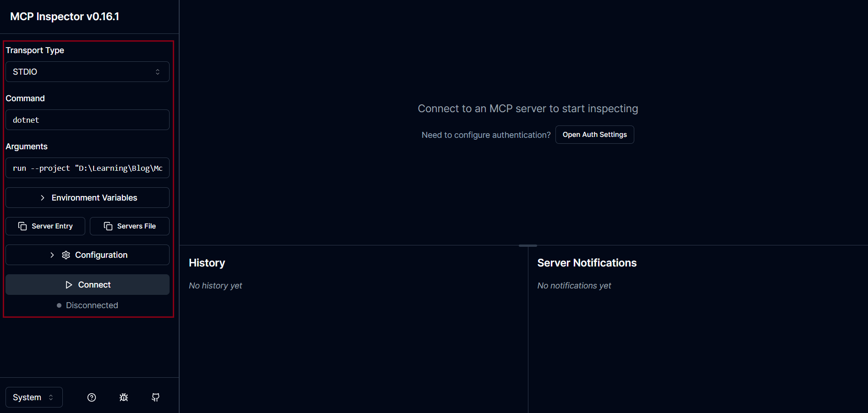Click the 'No history yet' text

pos(215,286)
